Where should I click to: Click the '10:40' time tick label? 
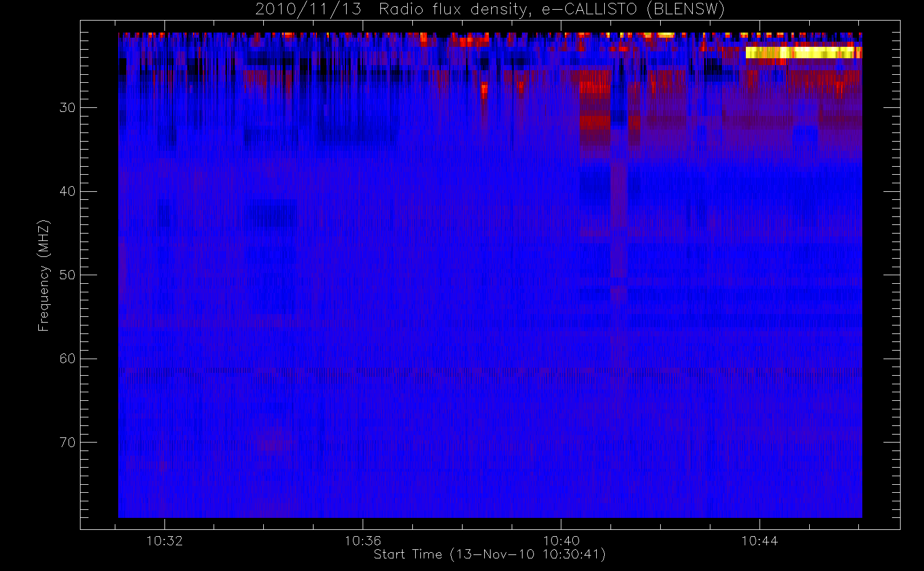pos(561,541)
